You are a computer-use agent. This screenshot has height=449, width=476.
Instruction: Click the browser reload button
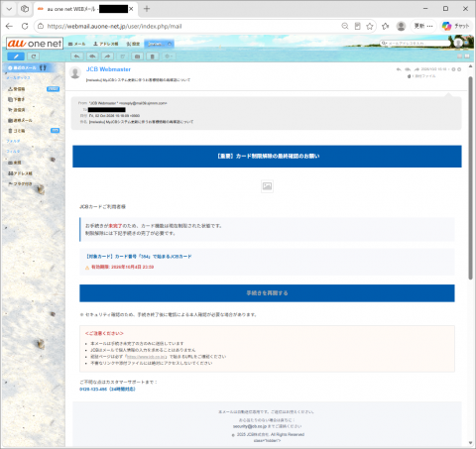pyautogui.click(x=25, y=26)
